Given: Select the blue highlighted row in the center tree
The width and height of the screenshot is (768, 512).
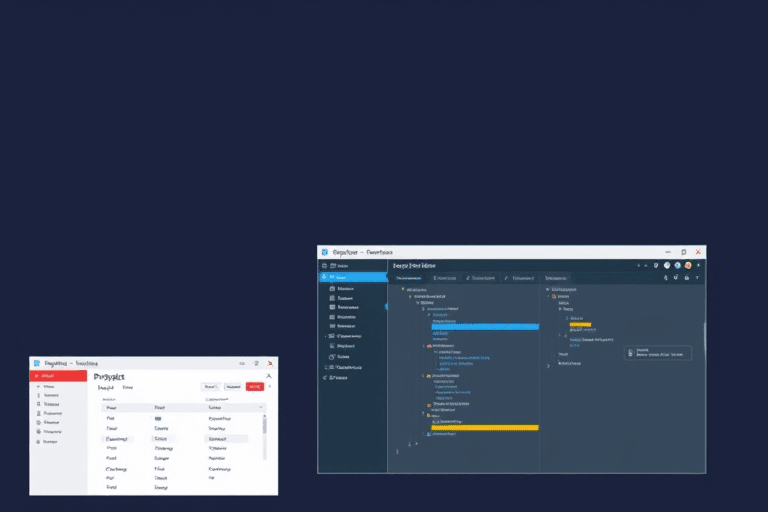Looking at the screenshot, I should [x=483, y=326].
